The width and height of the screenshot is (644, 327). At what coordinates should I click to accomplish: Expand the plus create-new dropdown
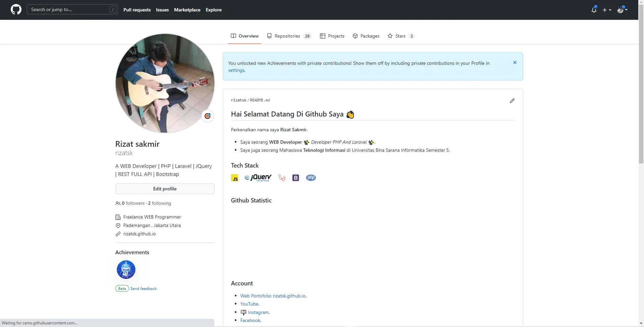coord(607,10)
